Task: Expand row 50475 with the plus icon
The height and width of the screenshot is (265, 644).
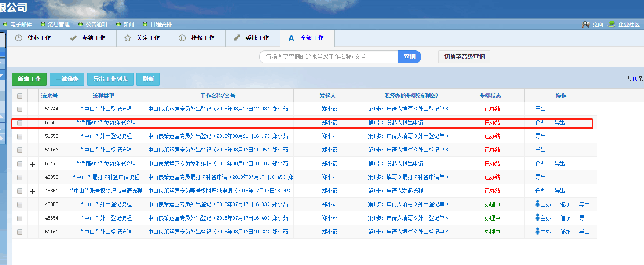Action: pyautogui.click(x=33, y=164)
